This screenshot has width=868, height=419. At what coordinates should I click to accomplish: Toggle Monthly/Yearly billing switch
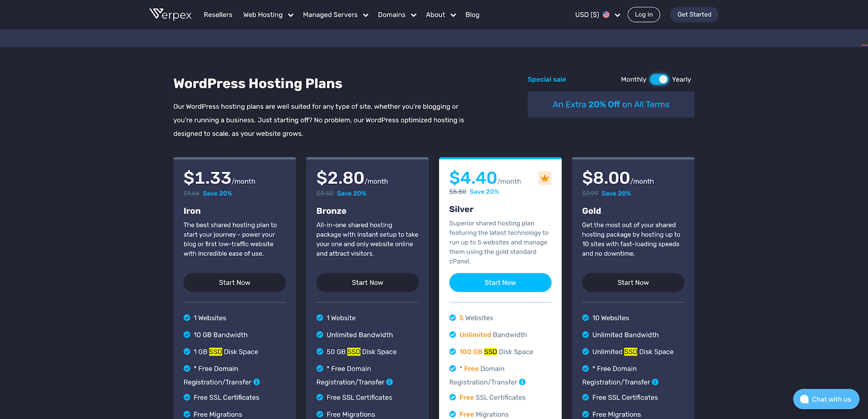point(659,79)
